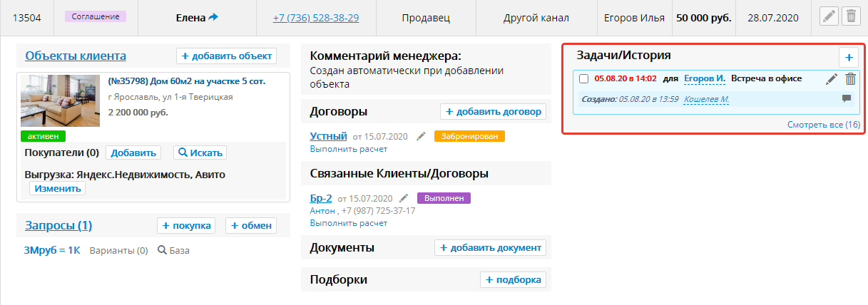Delete client using trash icon in header row

[849, 17]
